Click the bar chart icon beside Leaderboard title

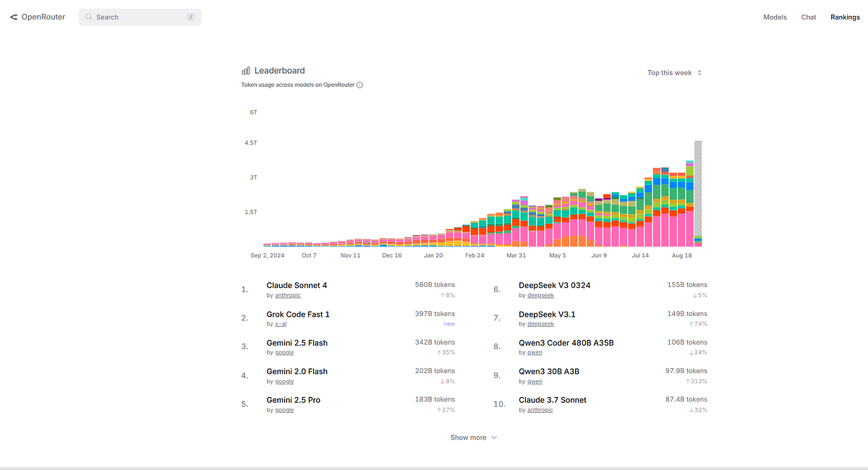point(247,70)
